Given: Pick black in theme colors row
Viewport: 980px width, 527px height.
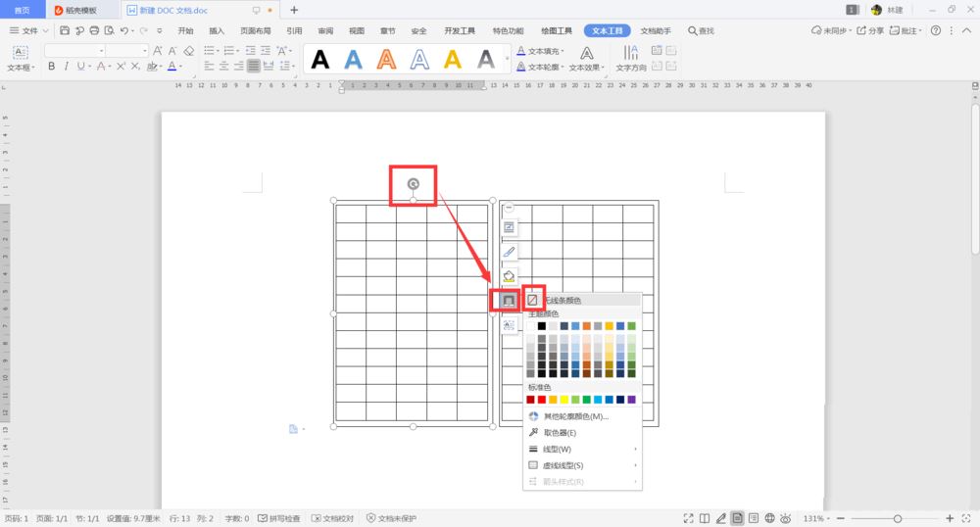Looking at the screenshot, I should 542,326.
